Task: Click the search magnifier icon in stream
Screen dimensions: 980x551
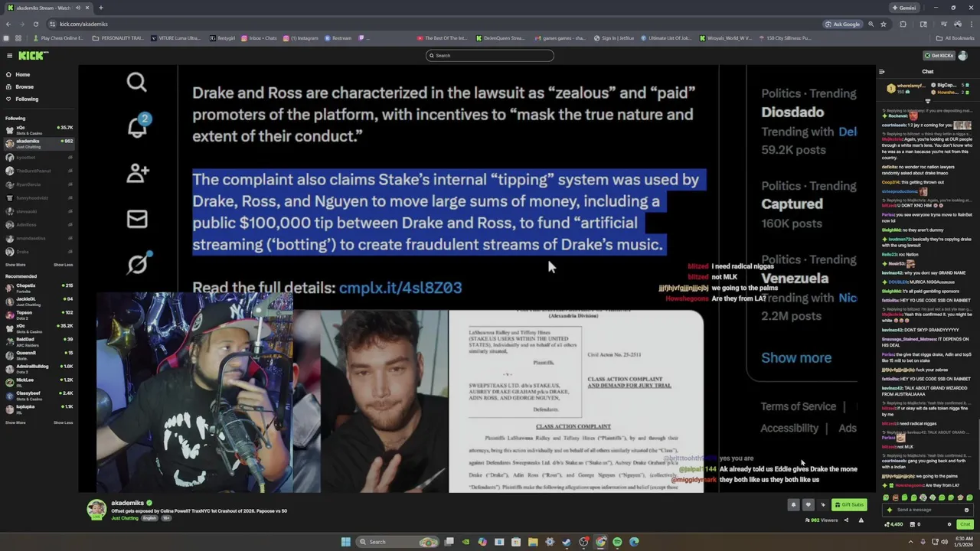Action: pyautogui.click(x=136, y=82)
